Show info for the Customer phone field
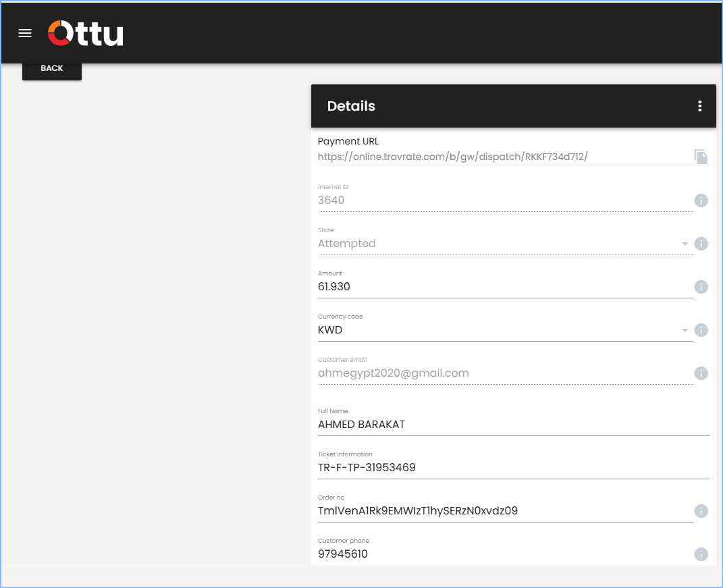 pyautogui.click(x=701, y=554)
